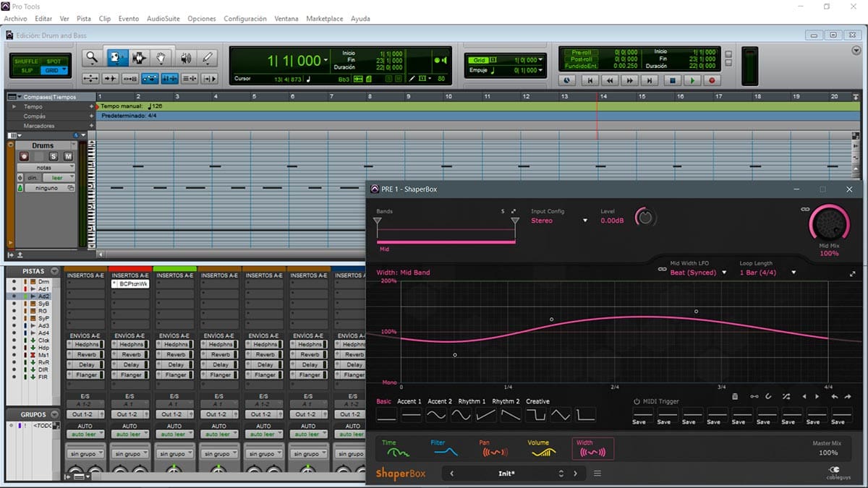Toggle Pre-roll in the transport
The height and width of the screenshot is (488, 868).
[582, 52]
